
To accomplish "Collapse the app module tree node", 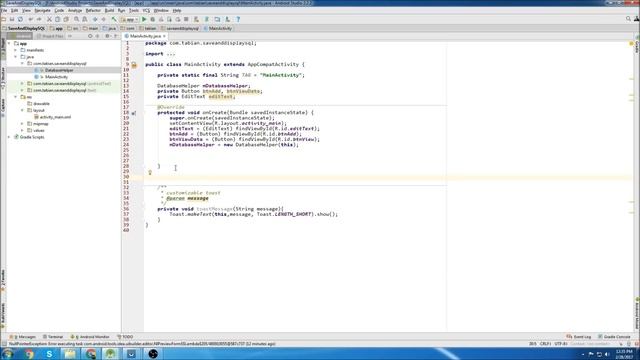I will pos(9,43).
